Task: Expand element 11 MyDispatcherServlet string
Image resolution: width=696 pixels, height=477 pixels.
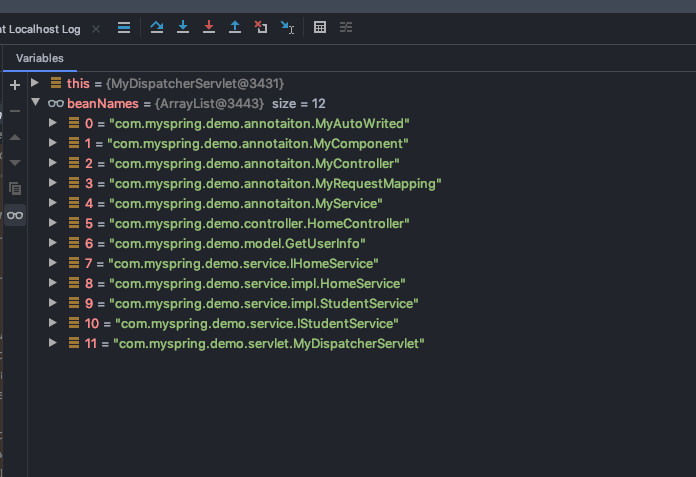Action: tap(52, 342)
